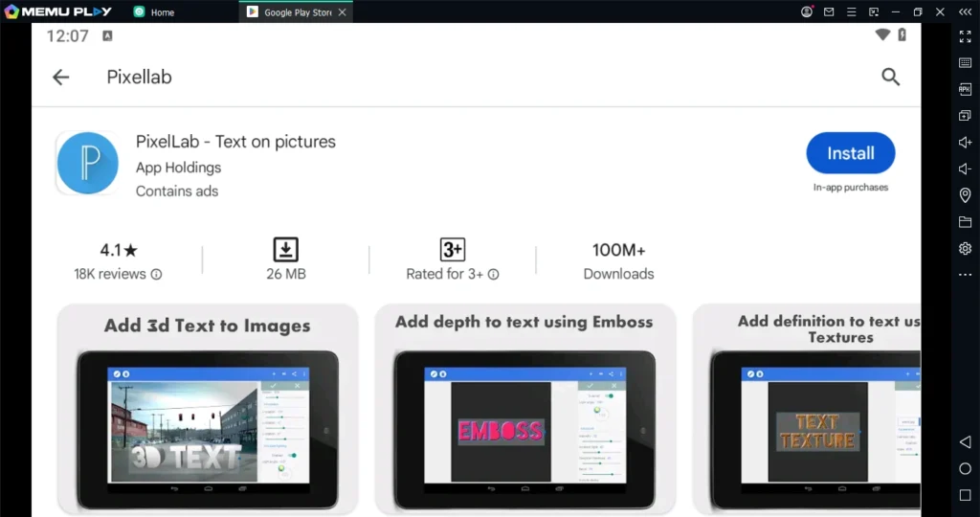Open the MEmu GPS location tool
This screenshot has height=517, width=980.
(965, 195)
